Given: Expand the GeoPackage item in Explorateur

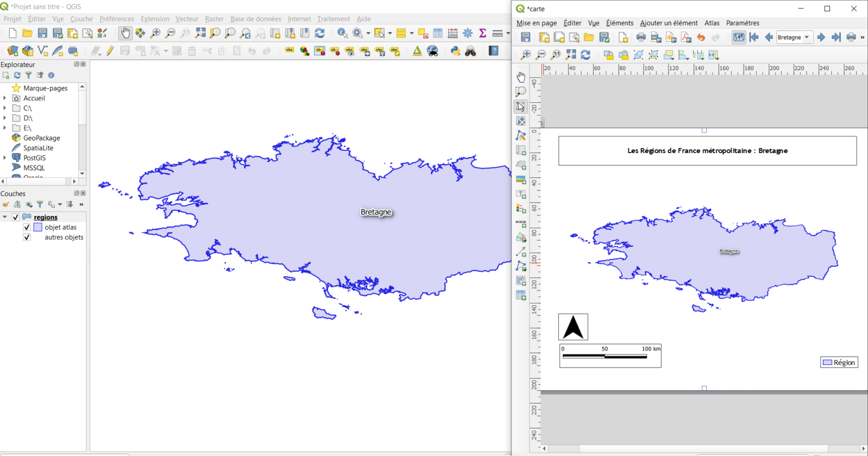Looking at the screenshot, I should 5,138.
